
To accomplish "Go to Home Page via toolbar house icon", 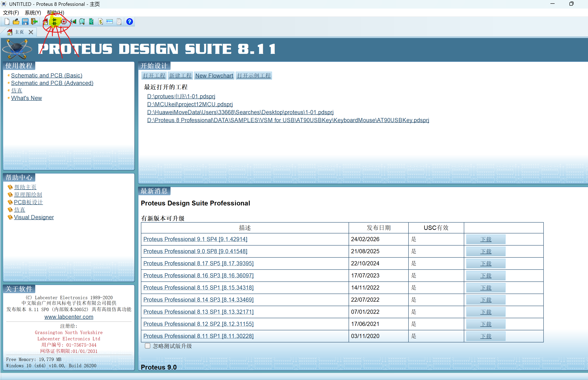I will [45, 22].
